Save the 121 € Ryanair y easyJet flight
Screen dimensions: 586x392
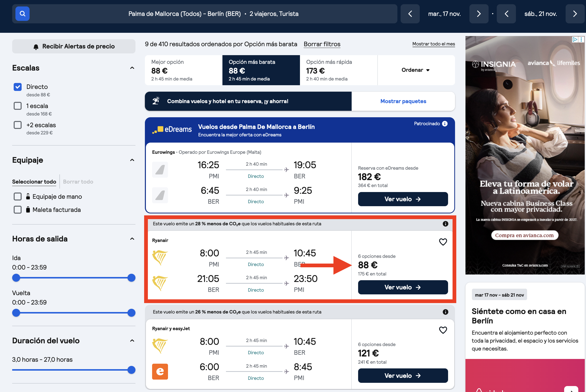(x=443, y=330)
